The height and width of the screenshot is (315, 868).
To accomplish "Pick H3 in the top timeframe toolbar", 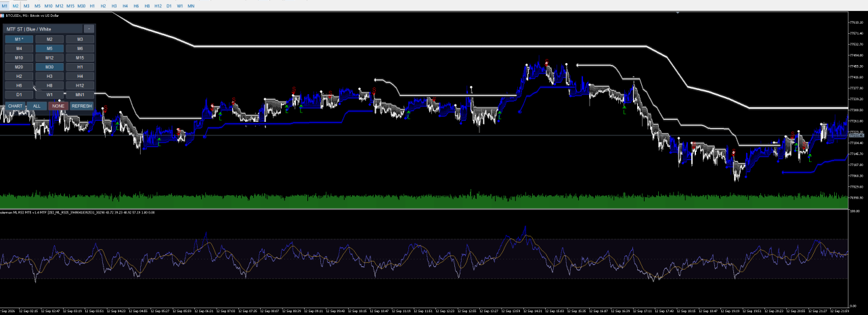I will point(114,5).
